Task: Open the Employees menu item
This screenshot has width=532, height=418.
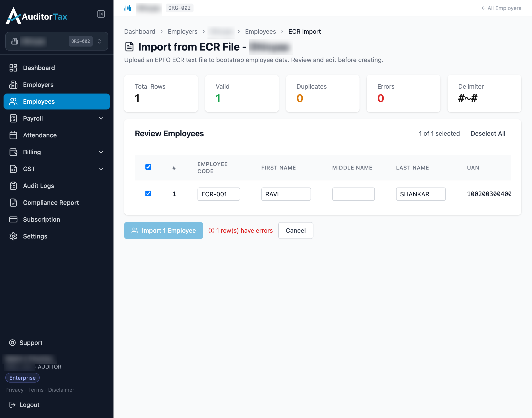Action: point(57,102)
